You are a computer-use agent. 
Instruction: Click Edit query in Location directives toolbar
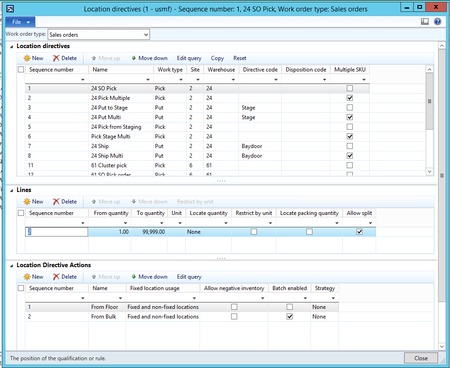point(189,58)
